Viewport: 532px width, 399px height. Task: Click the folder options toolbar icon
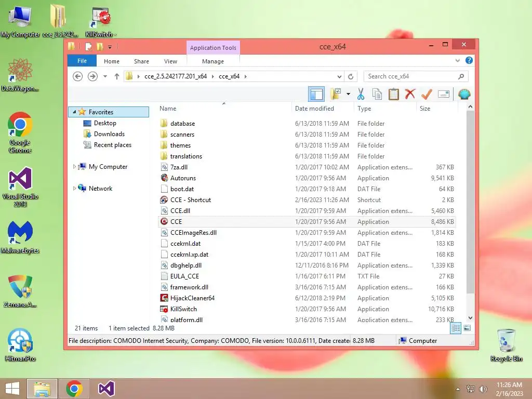pyautogui.click(x=336, y=94)
